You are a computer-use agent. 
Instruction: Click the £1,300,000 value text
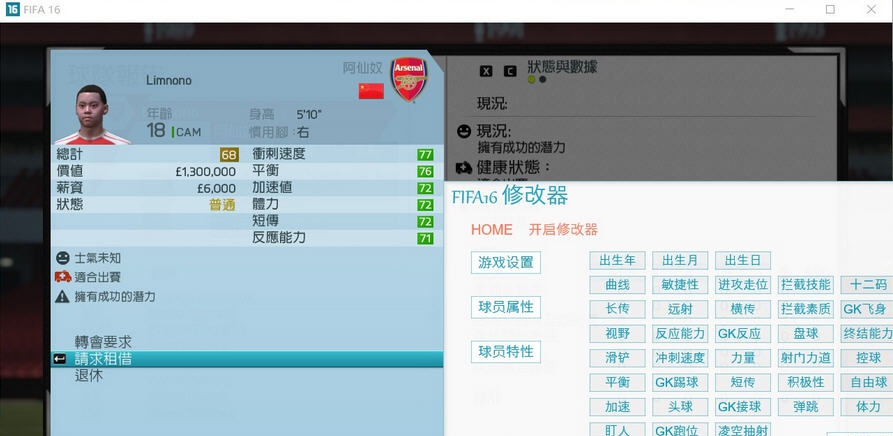(206, 172)
